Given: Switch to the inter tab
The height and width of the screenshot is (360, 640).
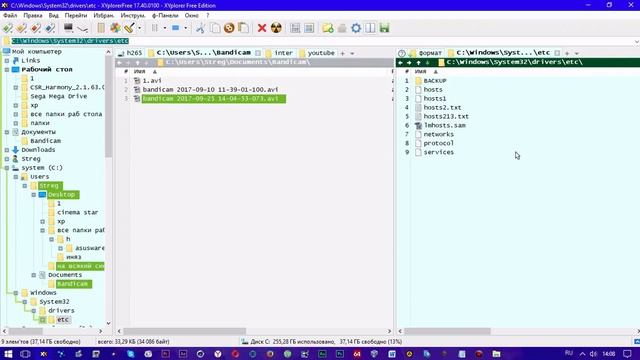Looking at the screenshot, I should (280, 53).
